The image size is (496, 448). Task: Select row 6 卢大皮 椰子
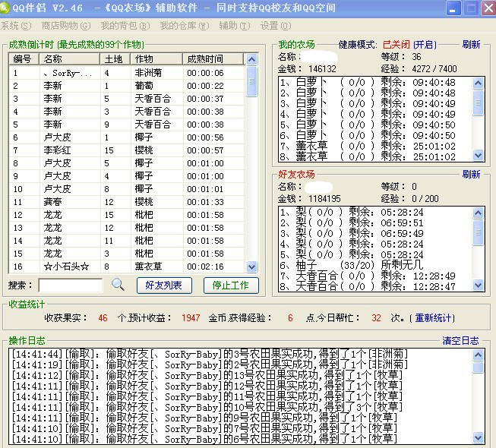pyautogui.click(x=127, y=137)
